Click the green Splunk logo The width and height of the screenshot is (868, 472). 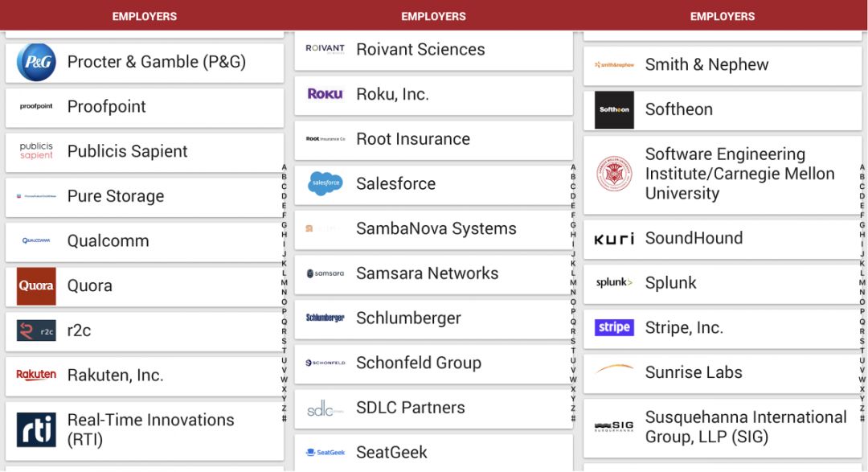(614, 283)
